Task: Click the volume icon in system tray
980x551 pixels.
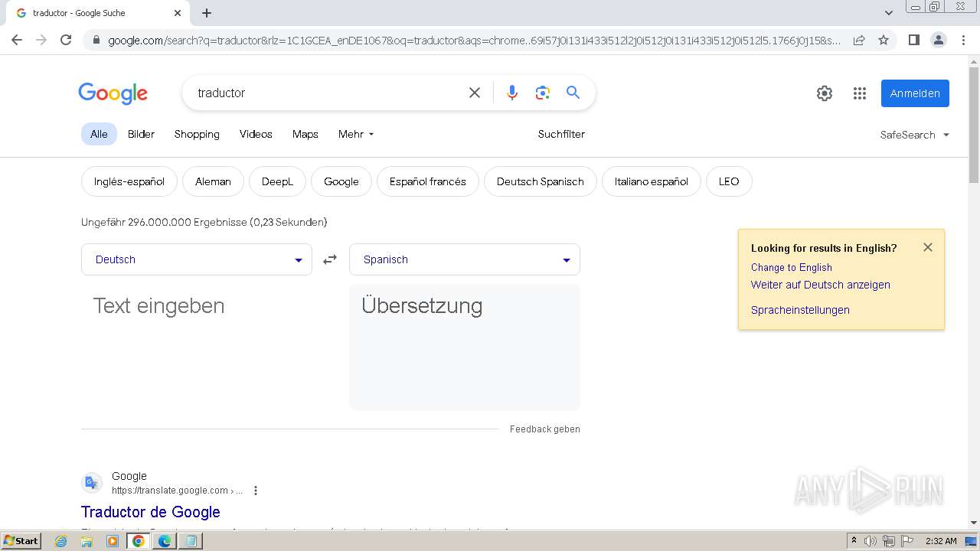Action: [x=871, y=541]
